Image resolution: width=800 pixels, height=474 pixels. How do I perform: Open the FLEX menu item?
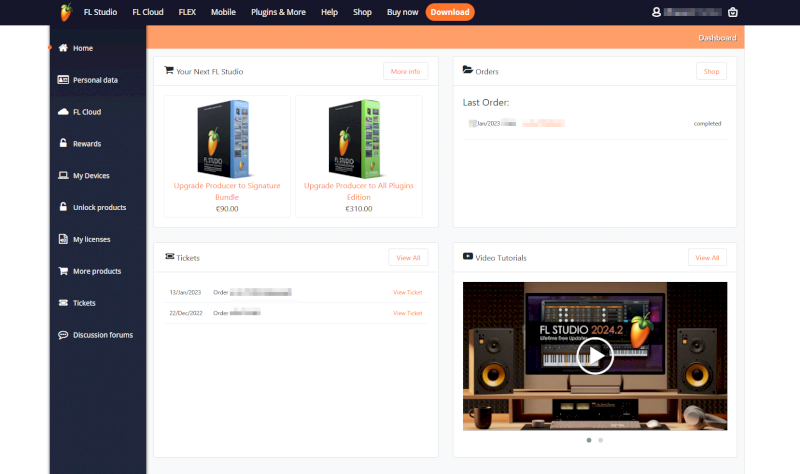tap(187, 12)
